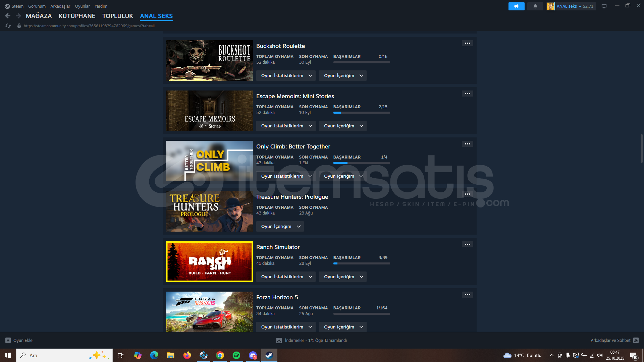Open the Görünüm menu
Image resolution: width=644 pixels, height=362 pixels.
point(37,6)
